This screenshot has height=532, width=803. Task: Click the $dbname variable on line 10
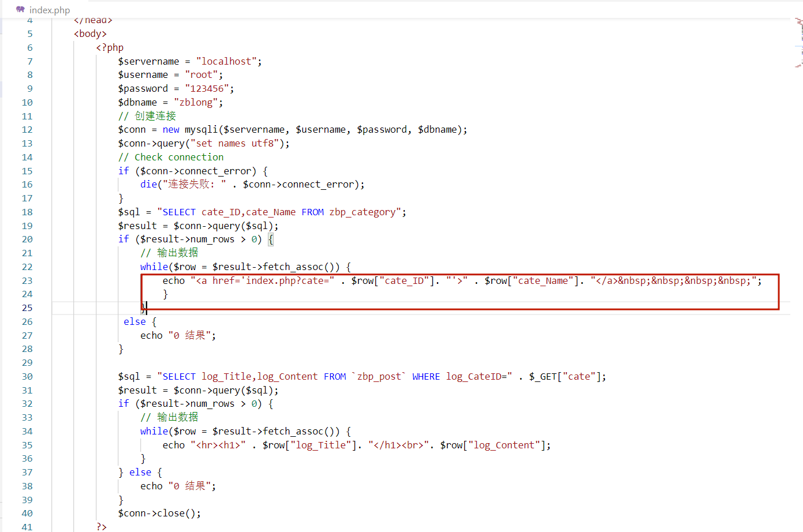coord(137,103)
